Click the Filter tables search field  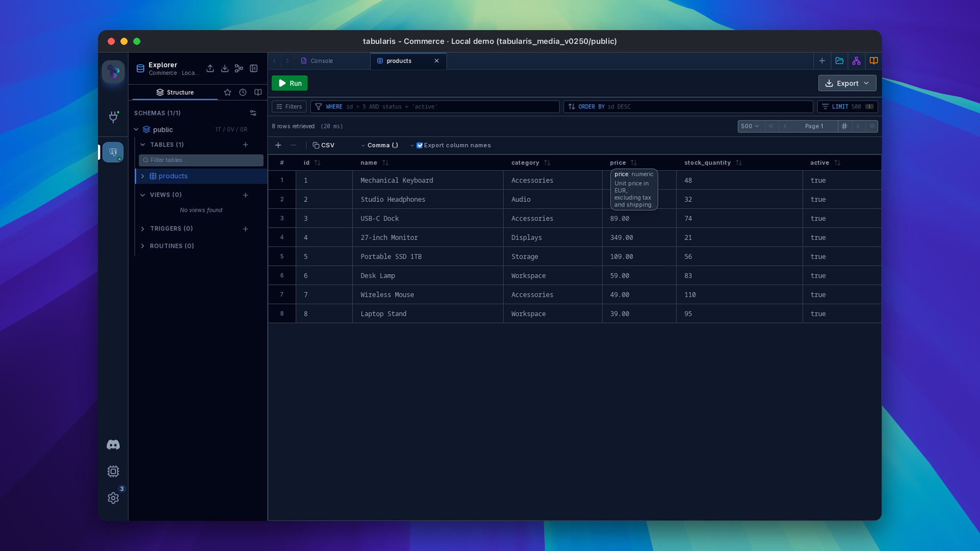coord(201,160)
